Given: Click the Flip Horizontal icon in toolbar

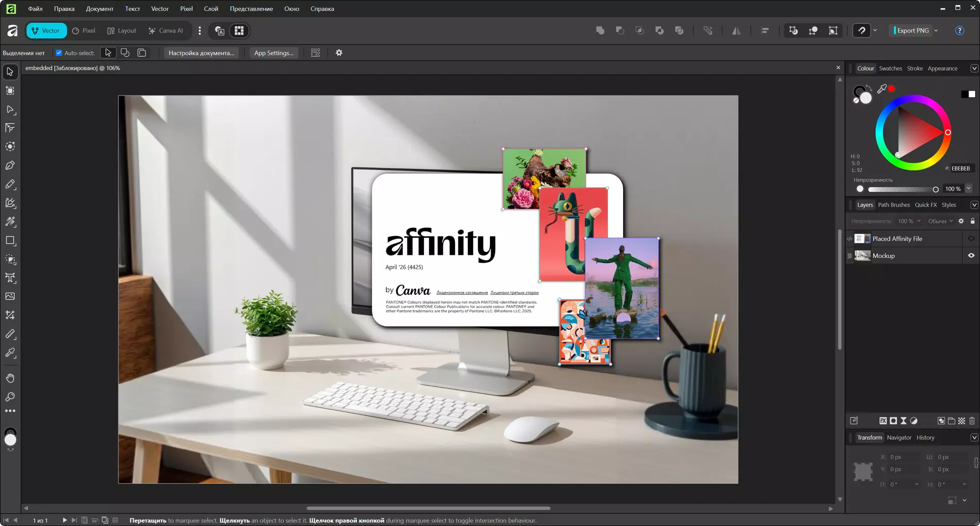Looking at the screenshot, I should click(737, 30).
